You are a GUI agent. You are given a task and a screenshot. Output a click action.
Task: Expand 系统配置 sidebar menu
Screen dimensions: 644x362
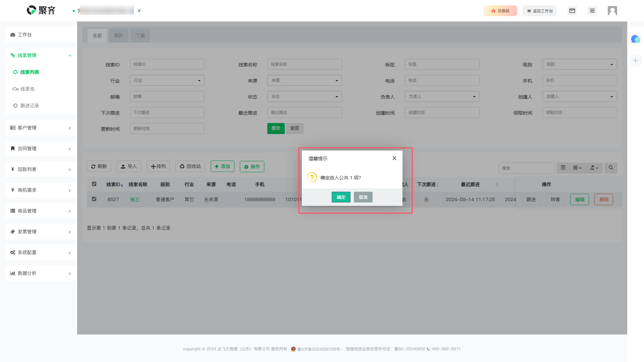click(x=41, y=252)
